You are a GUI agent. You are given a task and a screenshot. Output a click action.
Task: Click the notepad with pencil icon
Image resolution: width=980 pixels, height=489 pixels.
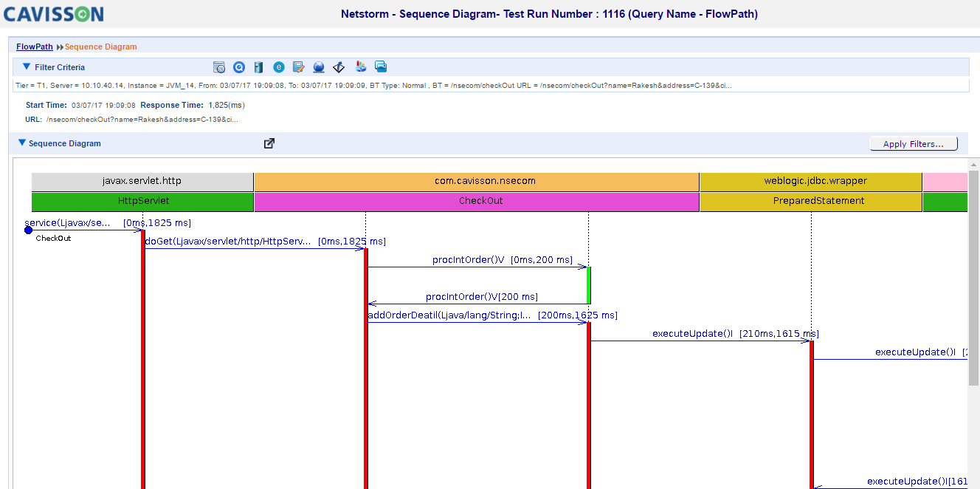pyautogui.click(x=299, y=67)
